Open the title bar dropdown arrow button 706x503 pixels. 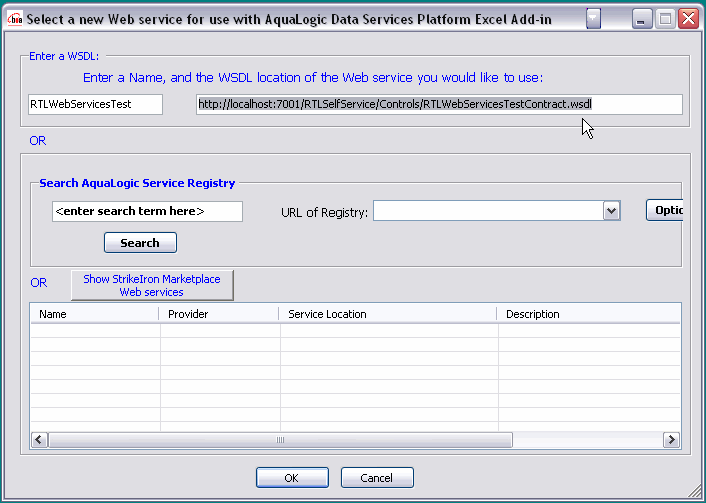click(x=593, y=19)
